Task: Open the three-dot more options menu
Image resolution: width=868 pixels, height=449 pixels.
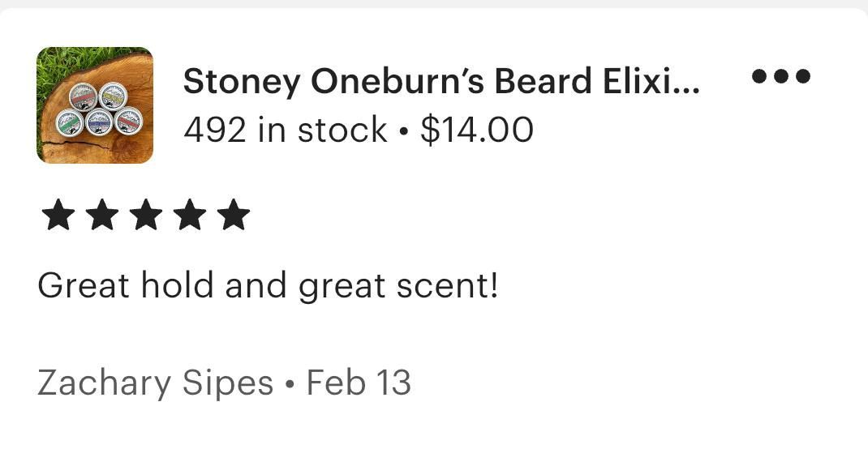Action: 780,75
